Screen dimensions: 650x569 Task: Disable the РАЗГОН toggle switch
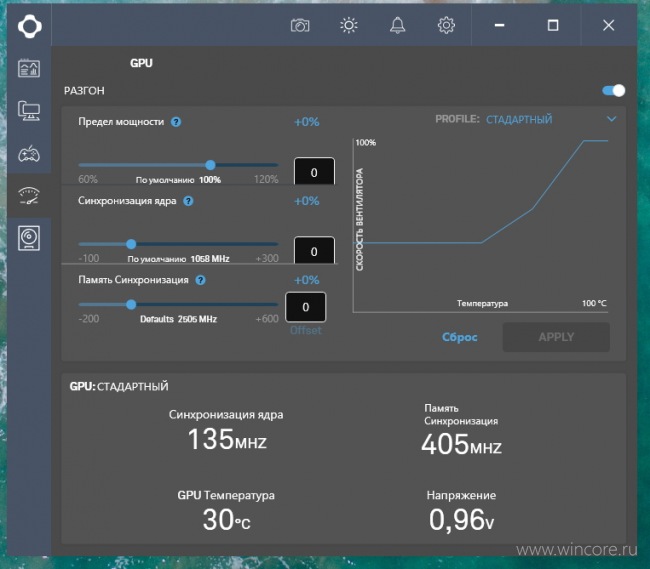[614, 91]
